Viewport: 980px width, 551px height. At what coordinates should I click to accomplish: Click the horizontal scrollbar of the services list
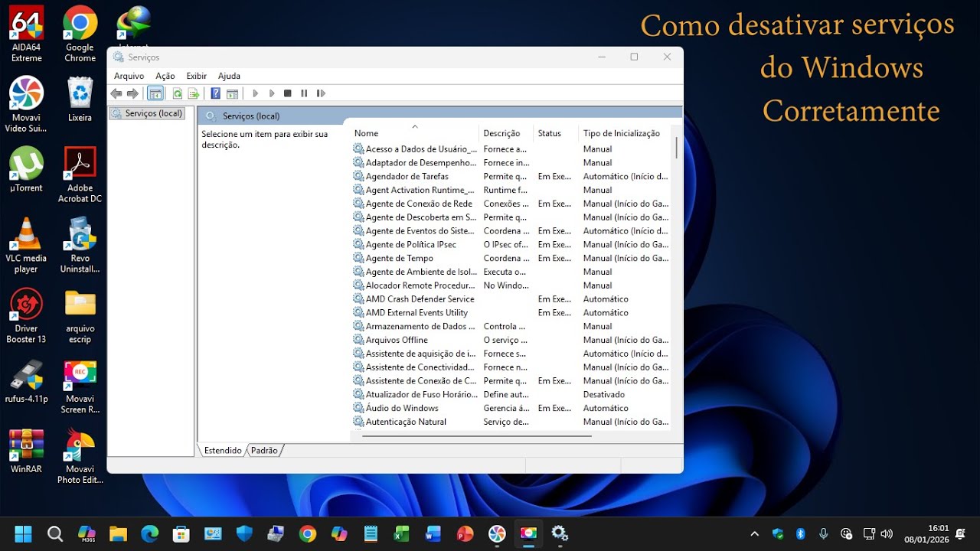[476, 436]
